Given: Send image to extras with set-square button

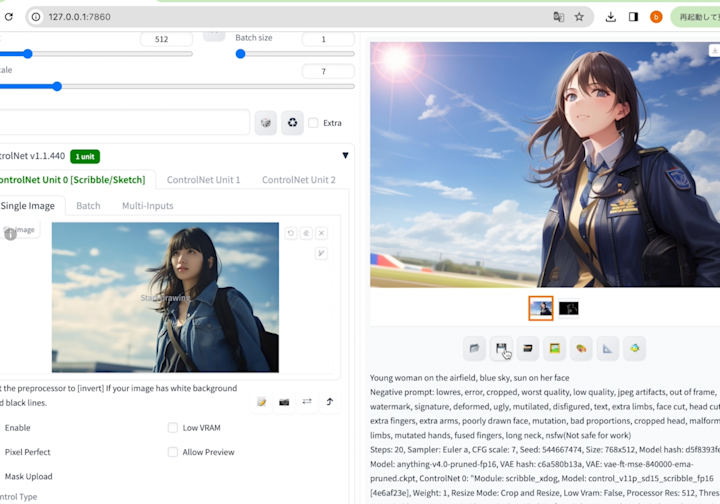Looking at the screenshot, I should (608, 348).
